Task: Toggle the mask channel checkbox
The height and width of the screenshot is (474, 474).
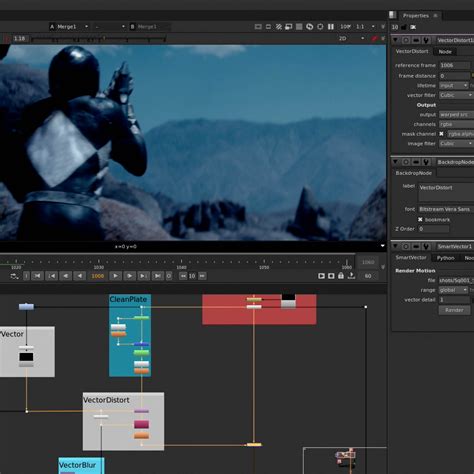Action: click(x=441, y=134)
